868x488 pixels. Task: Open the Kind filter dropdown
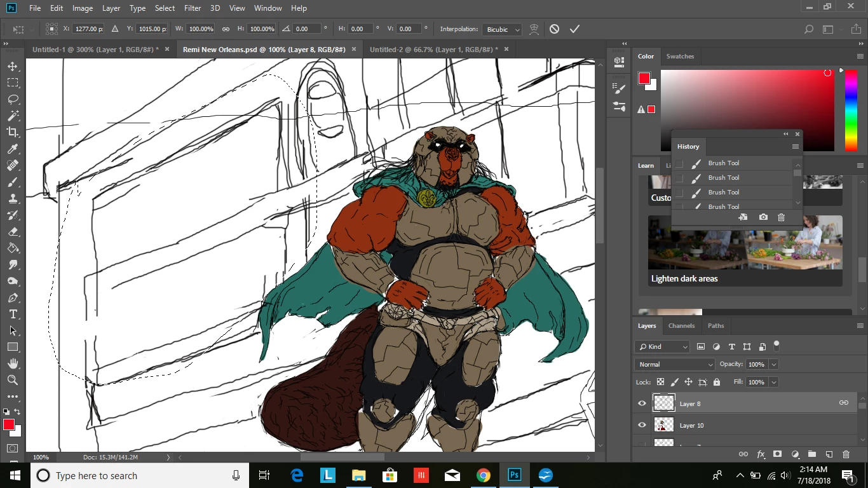tap(661, 346)
